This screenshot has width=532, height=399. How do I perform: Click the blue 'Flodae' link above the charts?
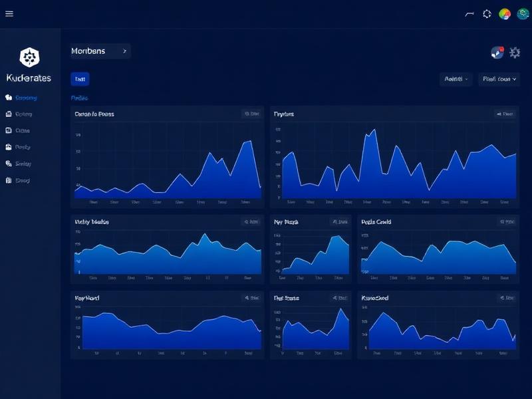point(79,98)
